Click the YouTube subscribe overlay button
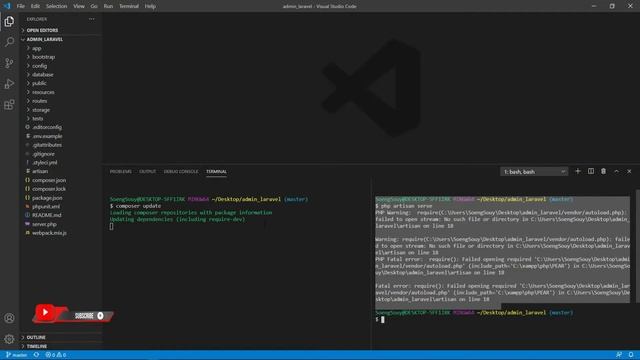The image size is (640, 360). tap(73, 314)
